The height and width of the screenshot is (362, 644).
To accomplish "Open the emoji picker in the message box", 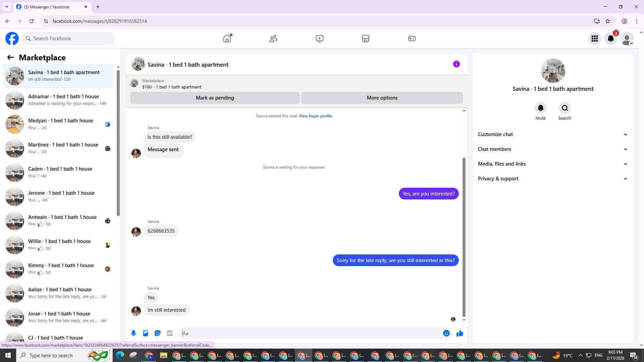I will [x=446, y=333].
